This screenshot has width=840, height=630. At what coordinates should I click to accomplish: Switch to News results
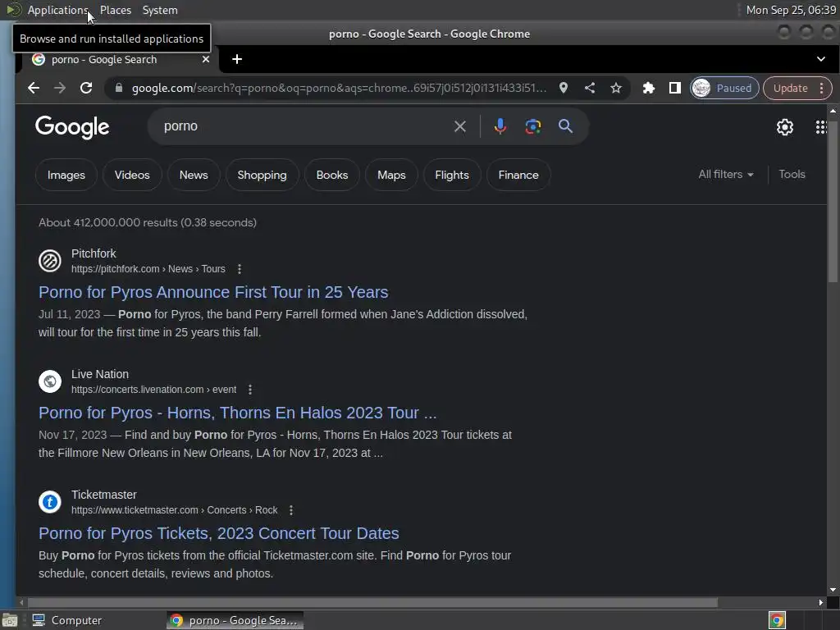click(194, 175)
